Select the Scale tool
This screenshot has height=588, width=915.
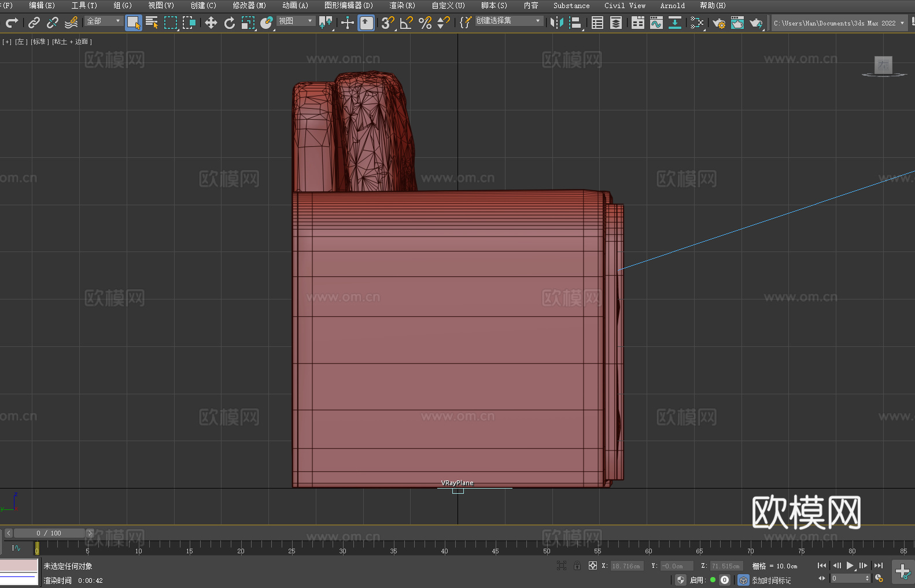[x=248, y=23]
